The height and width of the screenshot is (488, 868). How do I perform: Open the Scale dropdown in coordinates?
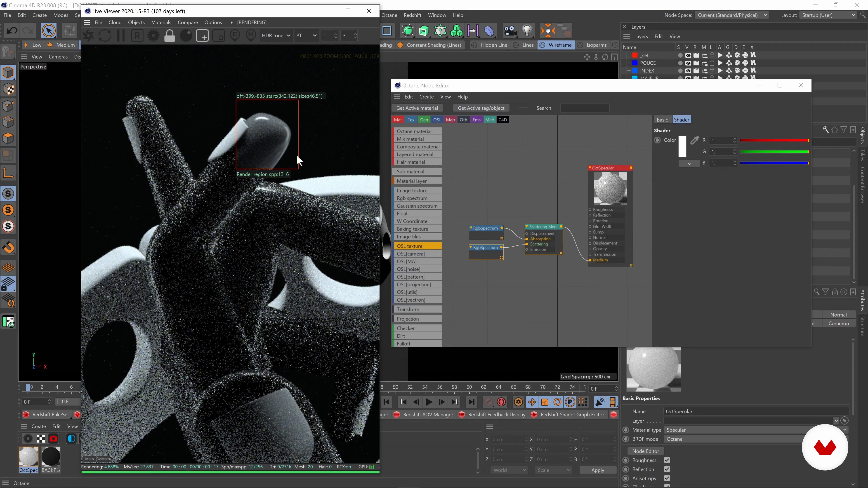(x=553, y=470)
